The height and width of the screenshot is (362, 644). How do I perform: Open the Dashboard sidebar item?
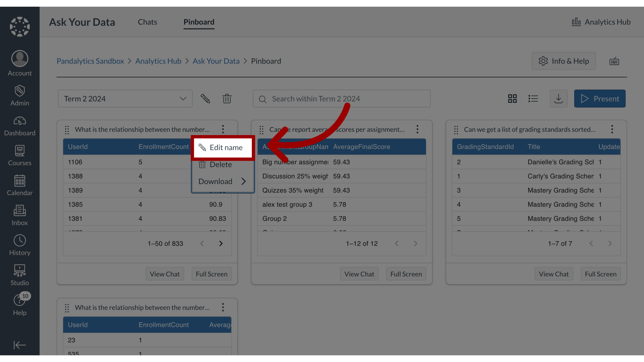point(20,126)
